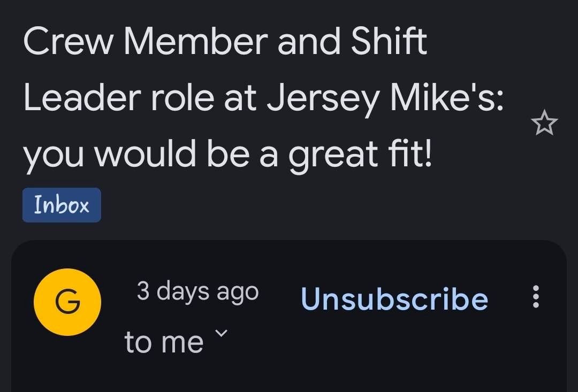The height and width of the screenshot is (392, 578).
Task: Click the vertical ellipsis in message header
Action: 536,297
